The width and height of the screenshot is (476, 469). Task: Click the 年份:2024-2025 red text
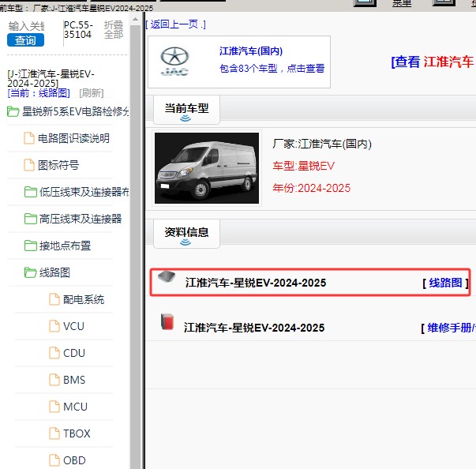point(312,188)
